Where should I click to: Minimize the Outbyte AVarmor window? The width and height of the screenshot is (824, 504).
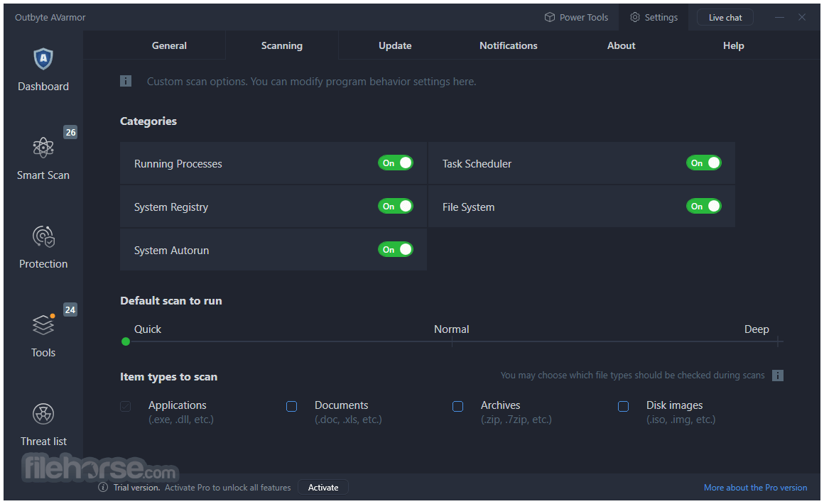(x=780, y=17)
